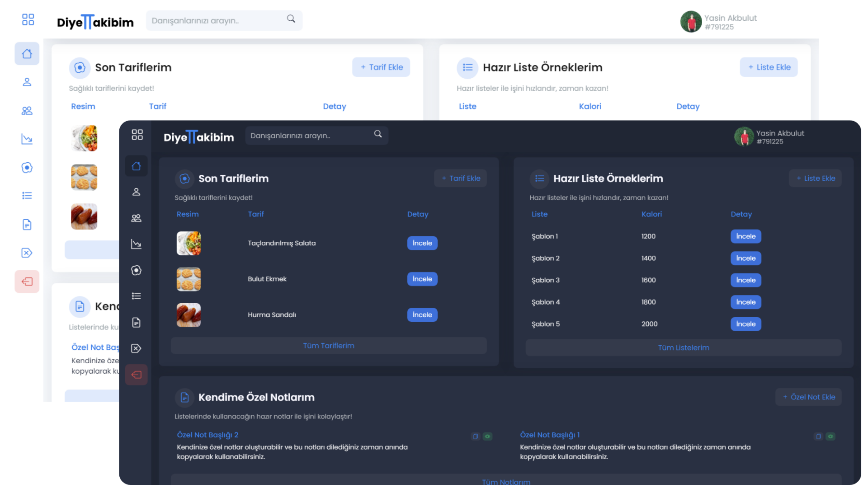The image size is (868, 488).
Task: Click the Özel Not Ekle button
Action: click(809, 397)
